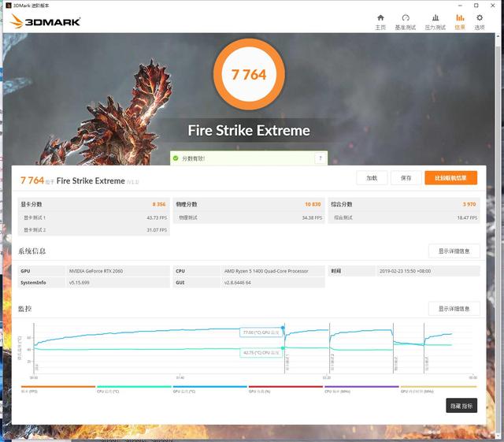Click the 3DMark title bar app icon
The image size is (504, 442).
tap(9, 6)
